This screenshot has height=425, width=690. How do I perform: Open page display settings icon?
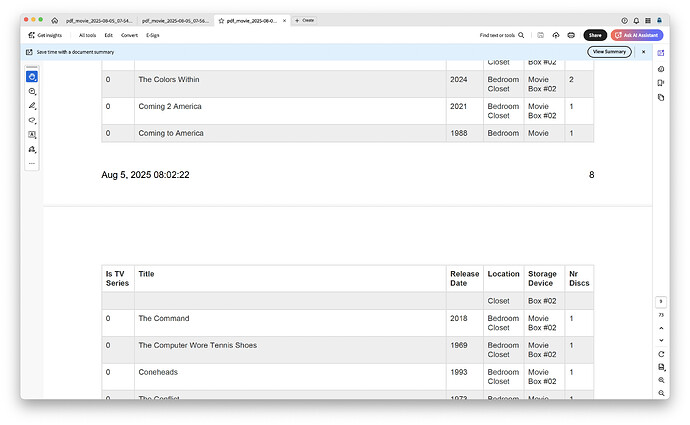(661, 367)
